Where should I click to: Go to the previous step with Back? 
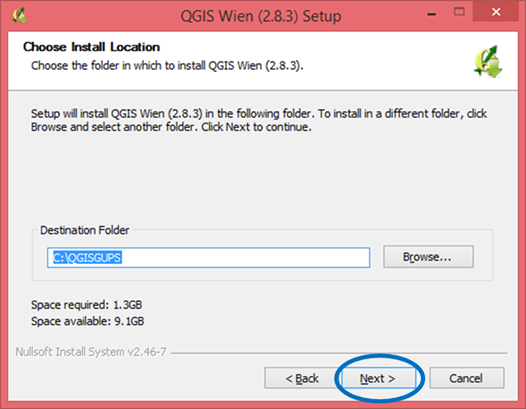pyautogui.click(x=302, y=378)
